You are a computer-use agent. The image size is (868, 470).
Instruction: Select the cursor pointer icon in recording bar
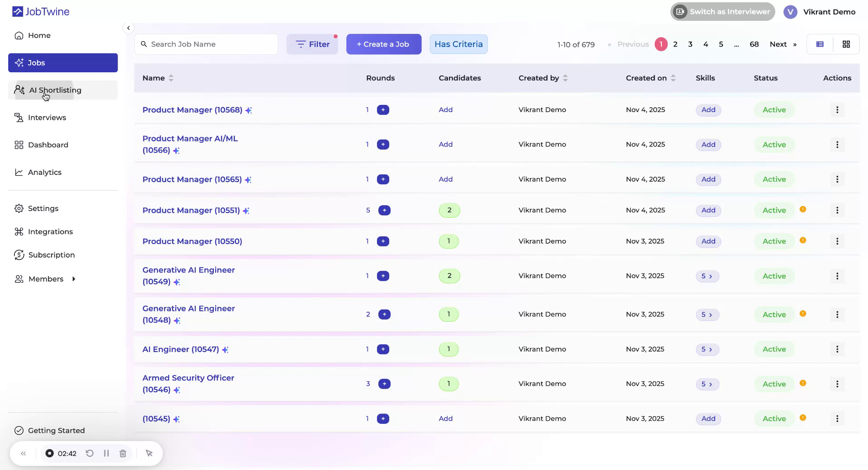coord(149,453)
